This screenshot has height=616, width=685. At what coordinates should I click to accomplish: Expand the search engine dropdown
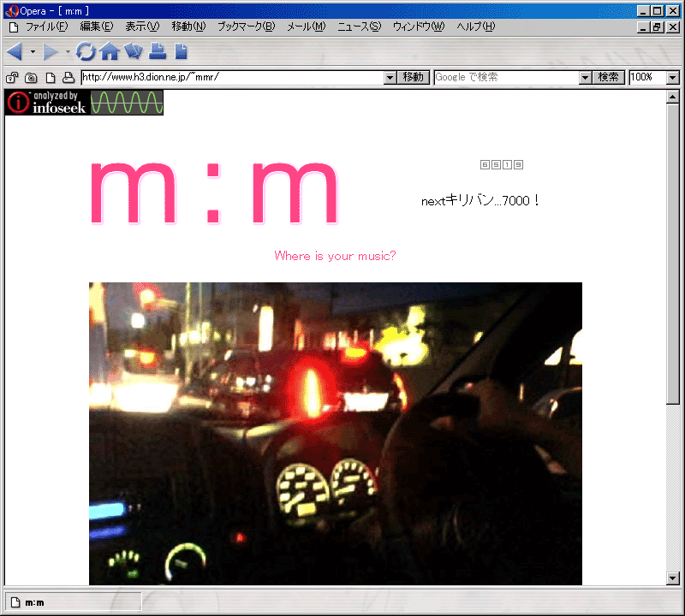tap(585, 78)
